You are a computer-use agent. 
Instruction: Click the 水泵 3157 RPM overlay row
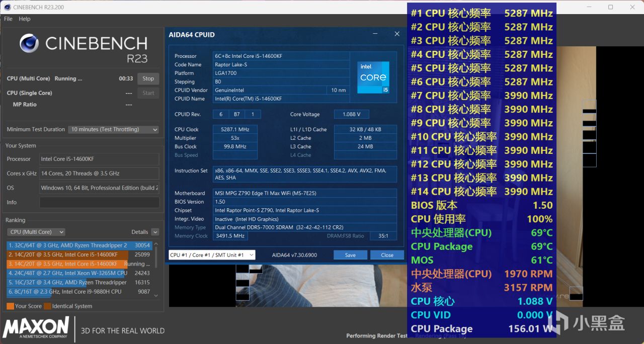tap(481, 288)
